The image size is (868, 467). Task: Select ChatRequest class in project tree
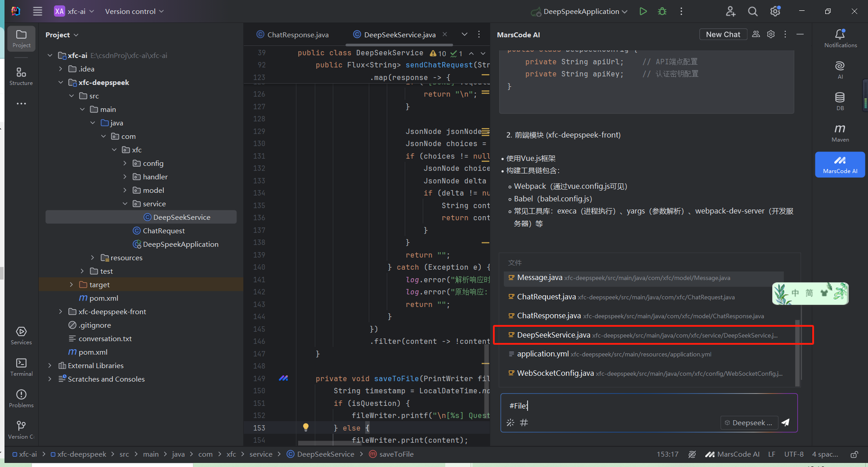coord(159,231)
